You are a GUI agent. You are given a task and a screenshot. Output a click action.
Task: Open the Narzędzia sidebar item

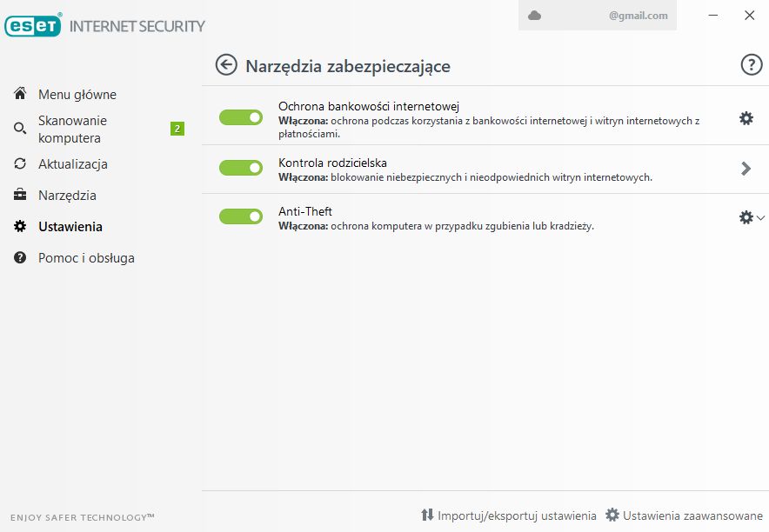67,195
